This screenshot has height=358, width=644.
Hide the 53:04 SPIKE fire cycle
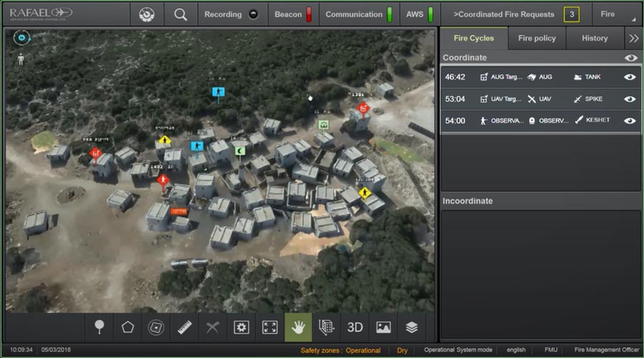(630, 99)
